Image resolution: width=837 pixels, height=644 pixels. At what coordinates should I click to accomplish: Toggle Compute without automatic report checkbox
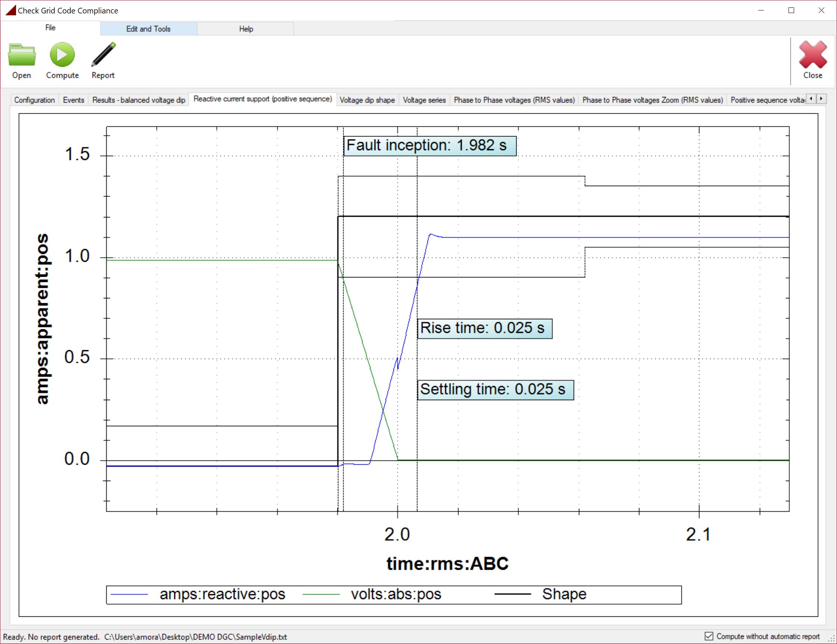[x=709, y=636]
